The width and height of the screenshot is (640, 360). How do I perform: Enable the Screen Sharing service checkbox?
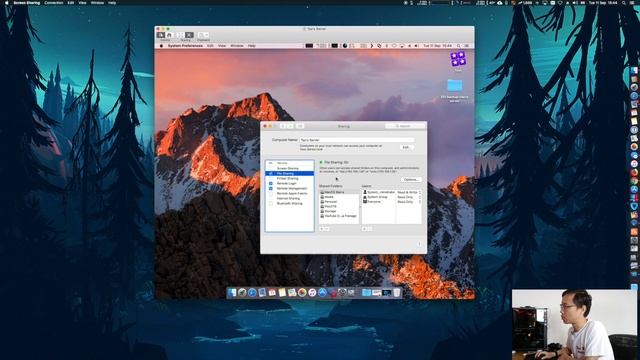coord(271,168)
